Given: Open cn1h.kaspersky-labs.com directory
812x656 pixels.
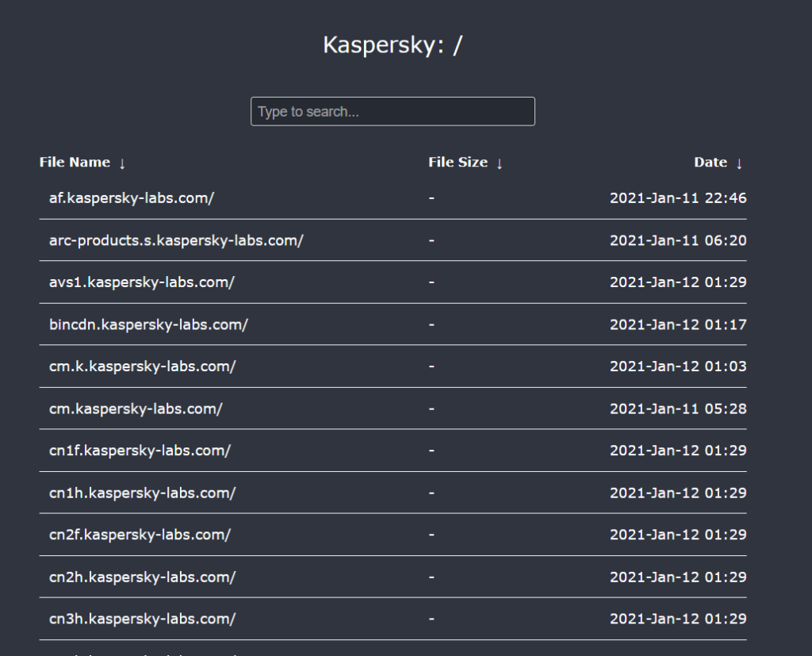Looking at the screenshot, I should click(x=142, y=493).
